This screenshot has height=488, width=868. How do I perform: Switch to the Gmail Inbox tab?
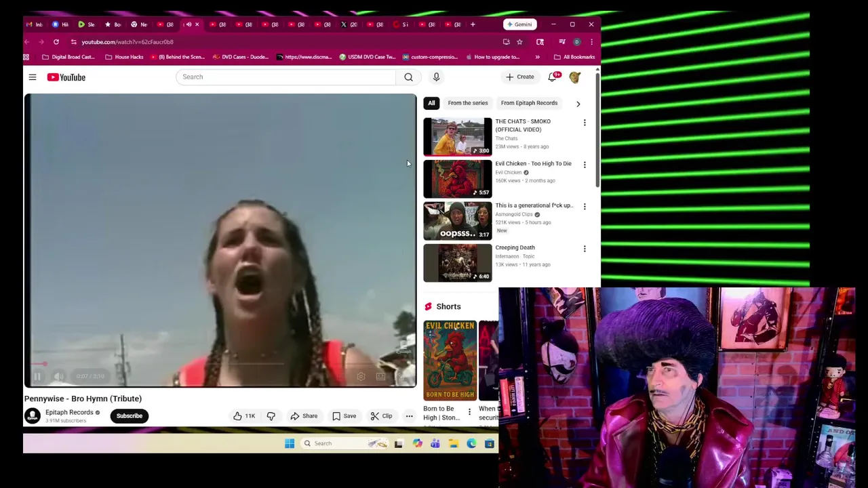coord(34,24)
